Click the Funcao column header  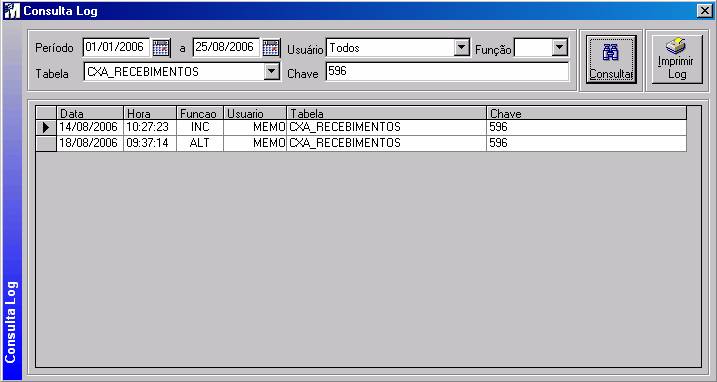[x=200, y=113]
